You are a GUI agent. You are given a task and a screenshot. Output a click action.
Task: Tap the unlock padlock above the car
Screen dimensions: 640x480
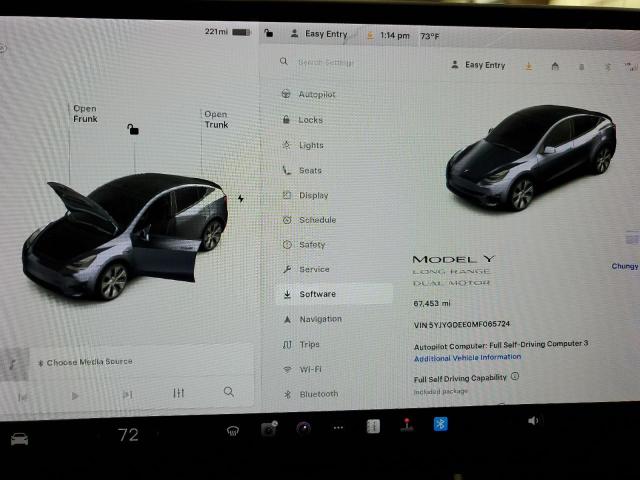[133, 129]
